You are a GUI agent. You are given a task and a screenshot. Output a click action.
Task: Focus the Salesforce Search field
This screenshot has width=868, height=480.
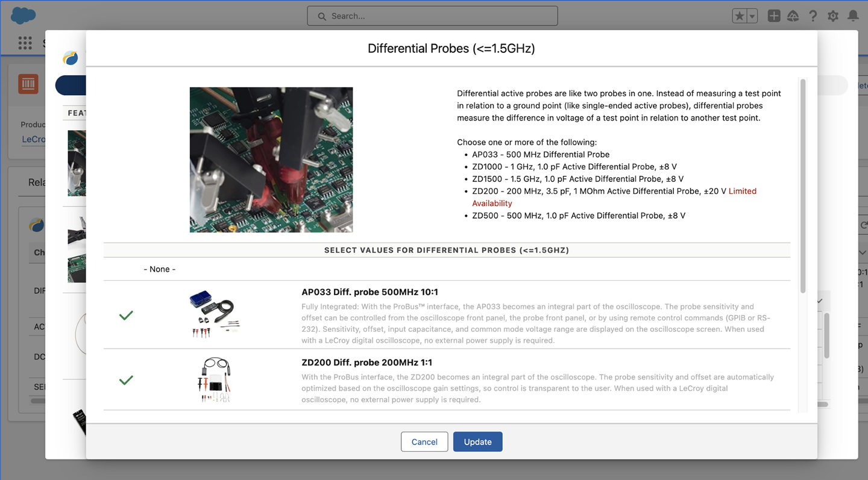point(432,16)
